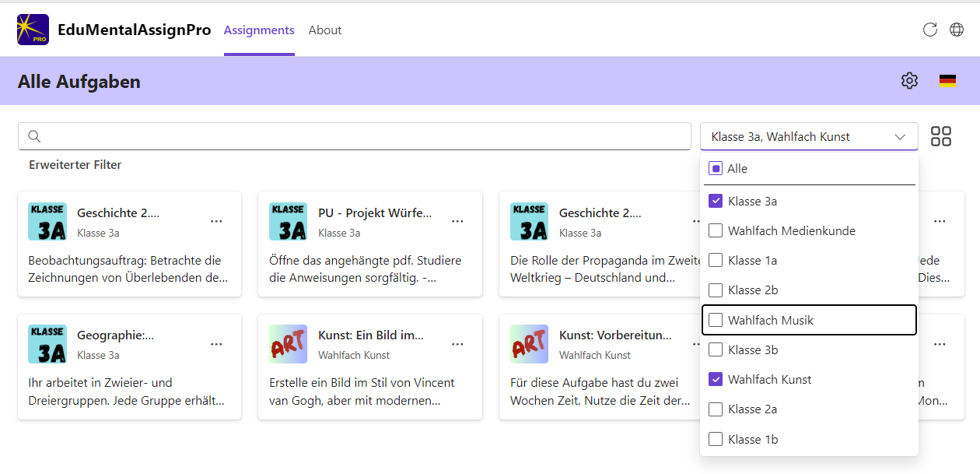Switch to grid view layout icon
The image size is (980, 474).
[x=941, y=136]
